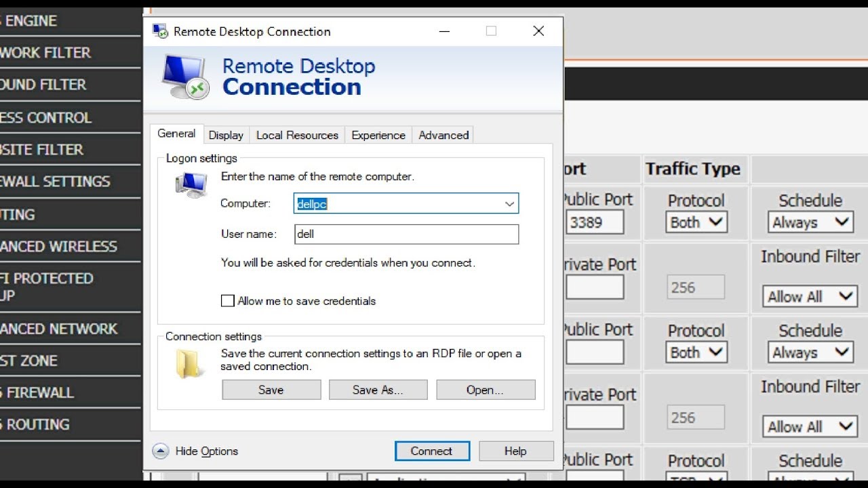Click the Remote Desktop Connection title bar icon
The height and width of the screenshot is (488, 868).
160,31
